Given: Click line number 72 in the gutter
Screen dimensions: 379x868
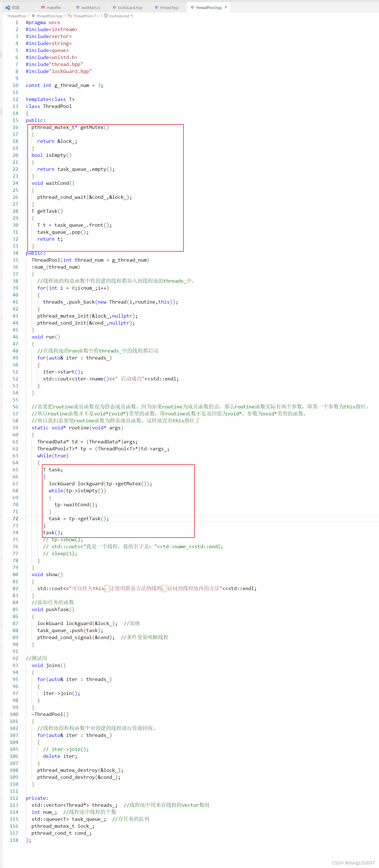Looking at the screenshot, I should 15,519.
